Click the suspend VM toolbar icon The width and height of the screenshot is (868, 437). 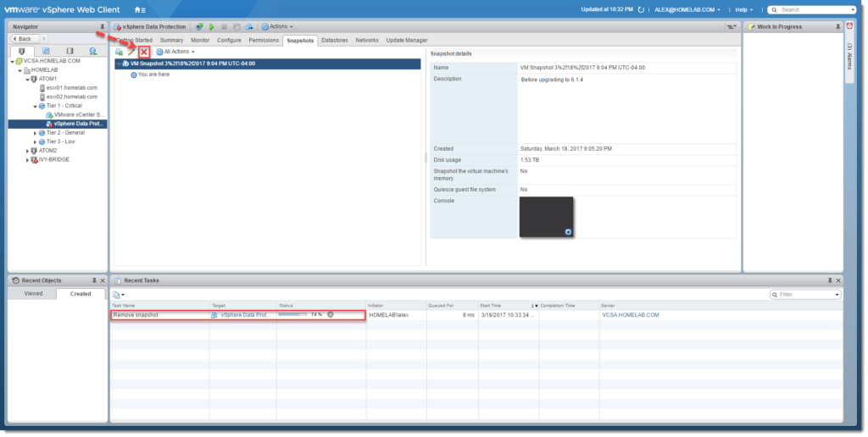[236, 26]
